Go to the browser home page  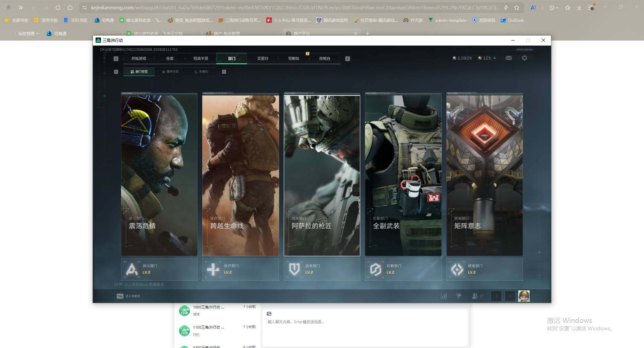70,7
